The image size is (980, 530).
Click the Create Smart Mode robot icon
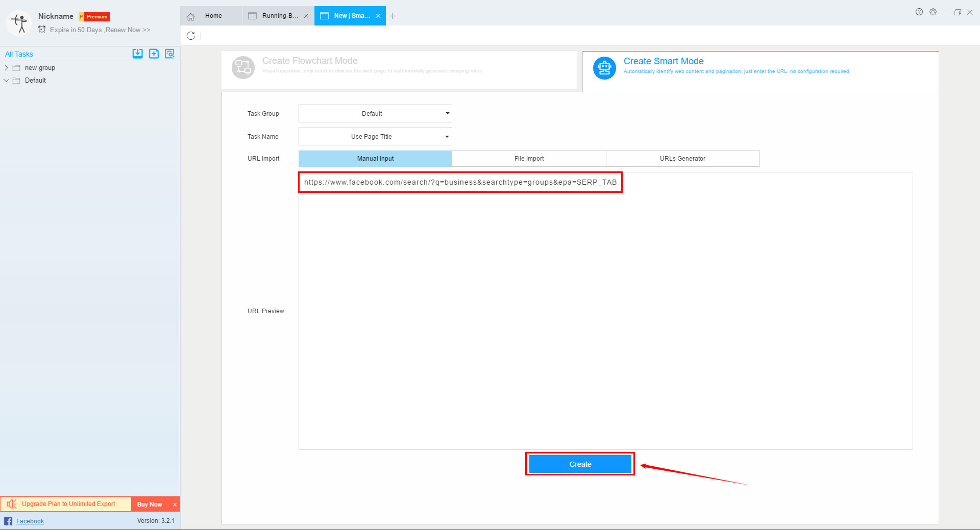click(x=604, y=68)
